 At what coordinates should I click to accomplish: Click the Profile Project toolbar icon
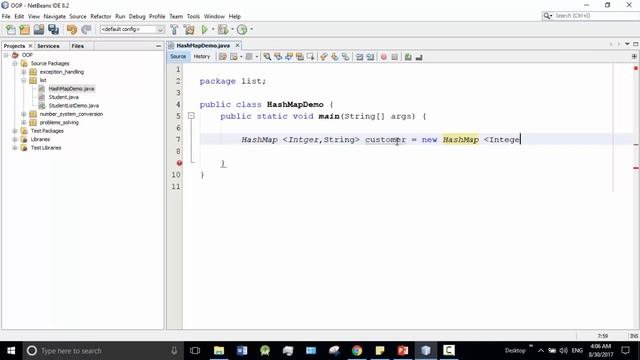(242, 29)
